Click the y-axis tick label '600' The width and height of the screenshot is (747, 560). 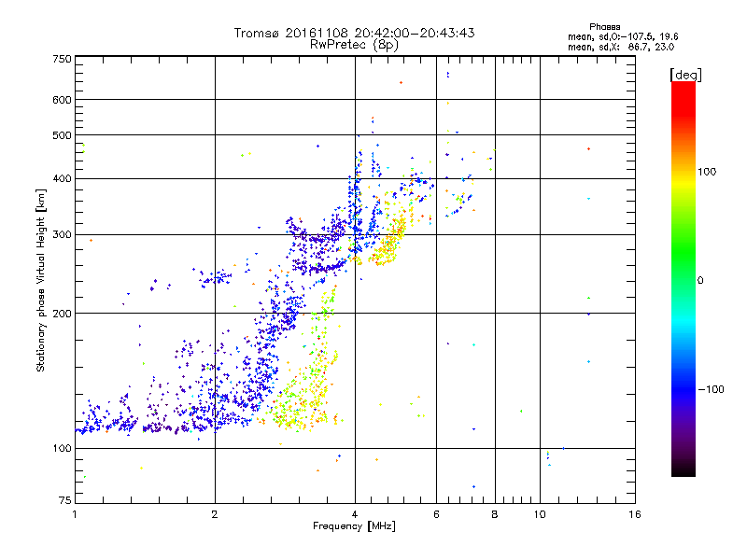pyautogui.click(x=62, y=100)
